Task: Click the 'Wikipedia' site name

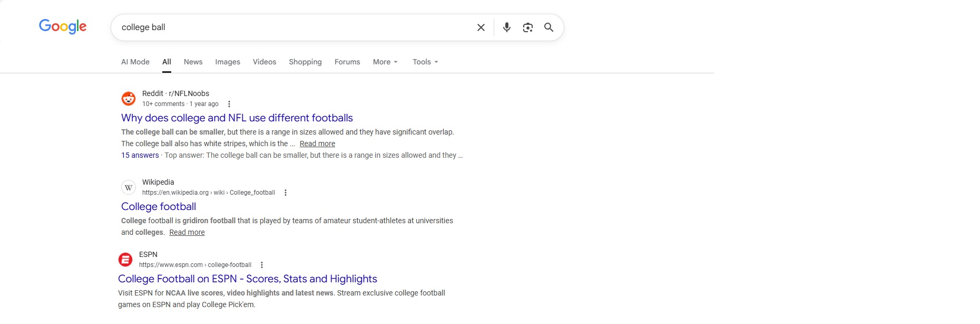Action: click(158, 182)
